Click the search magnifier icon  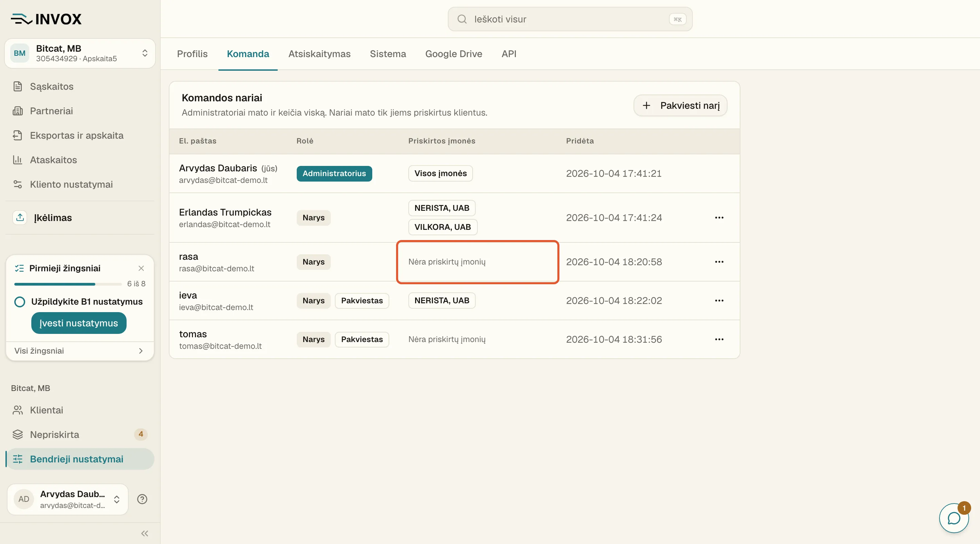(x=462, y=19)
